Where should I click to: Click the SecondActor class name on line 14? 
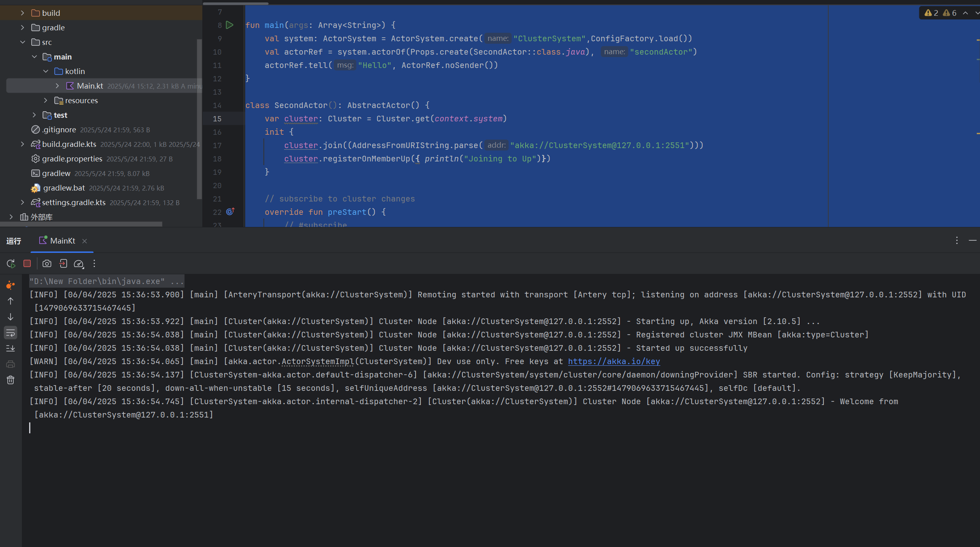pyautogui.click(x=301, y=105)
